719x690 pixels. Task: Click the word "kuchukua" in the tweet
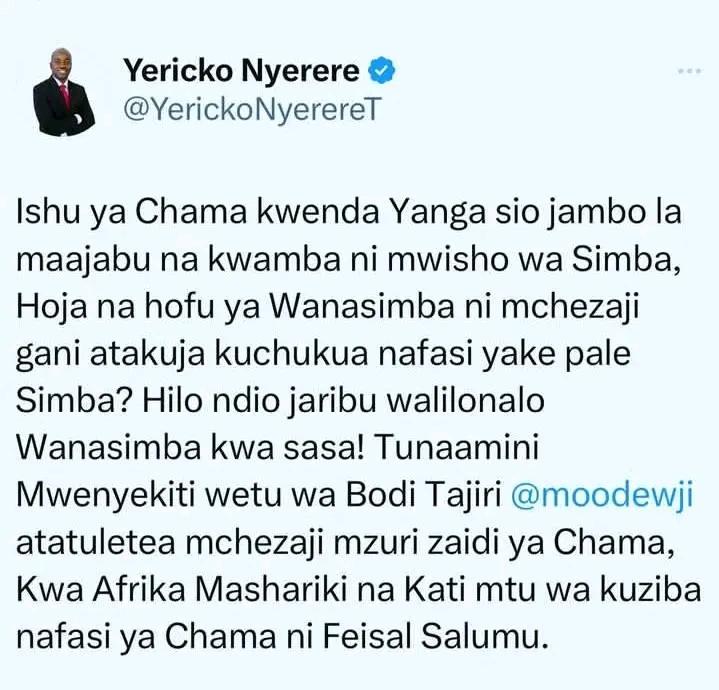click(x=292, y=353)
